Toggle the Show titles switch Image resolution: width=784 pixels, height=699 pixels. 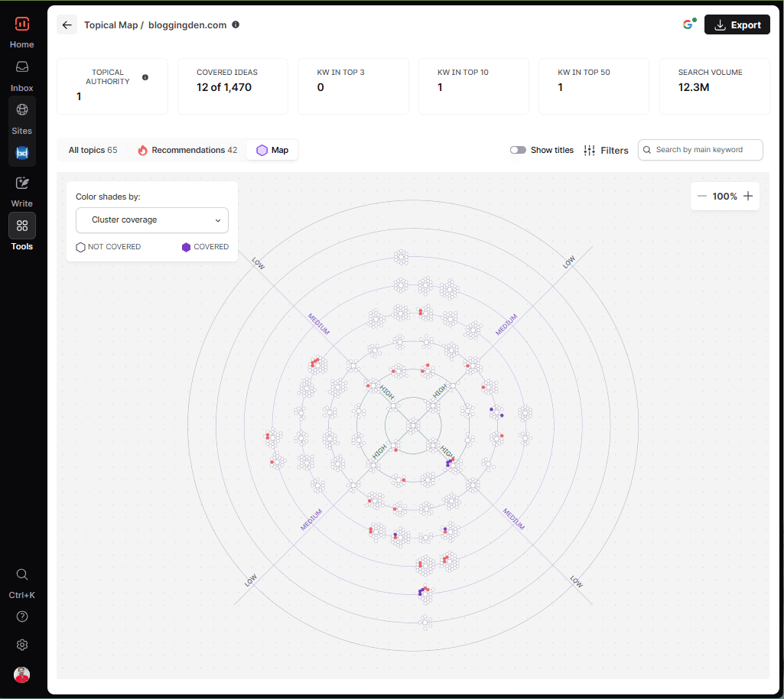(x=518, y=150)
